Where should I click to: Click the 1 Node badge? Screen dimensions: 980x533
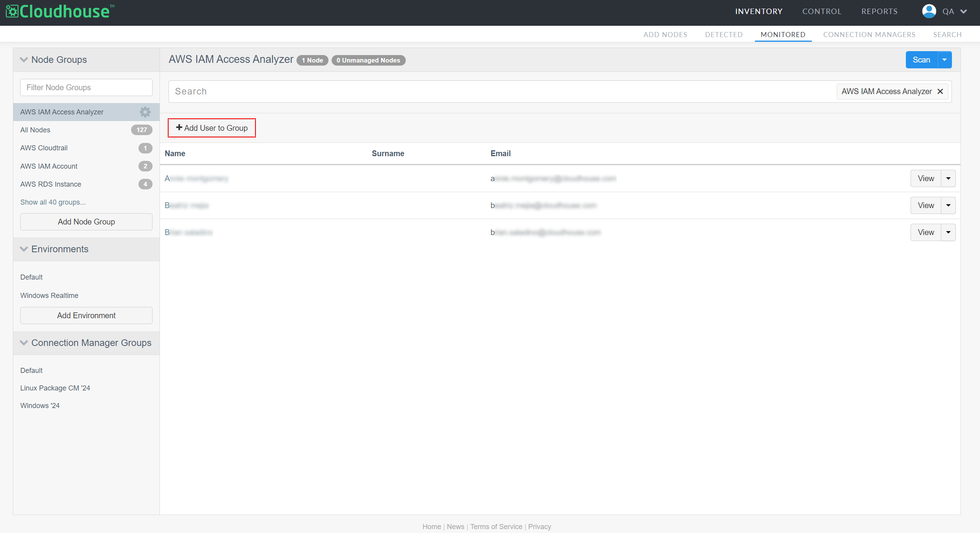pos(312,60)
